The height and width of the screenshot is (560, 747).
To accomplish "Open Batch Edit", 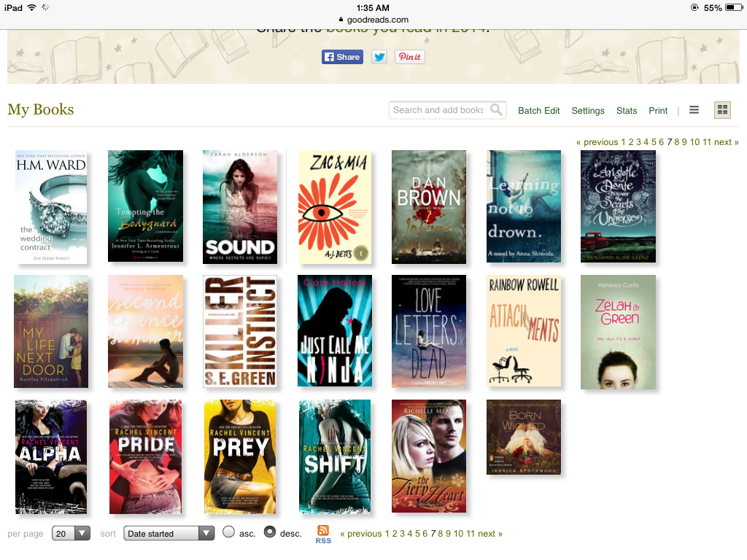I will click(539, 111).
